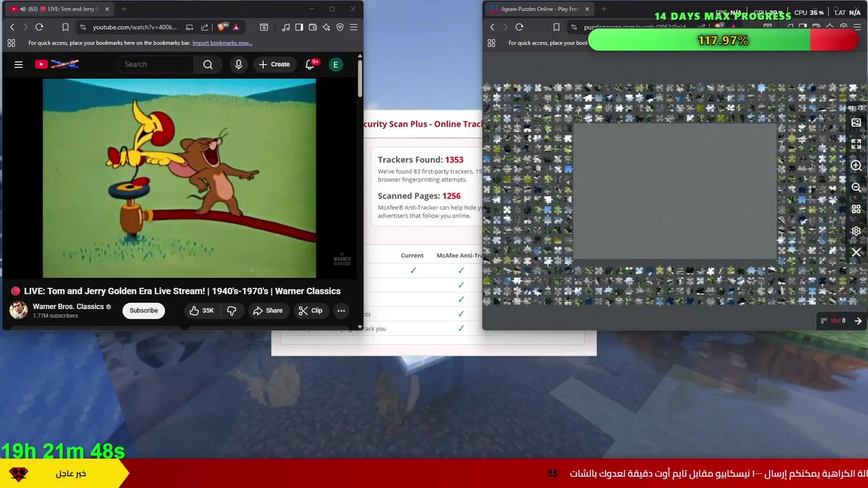
Task: Close the jigsaw puzzle with X icon
Action: [x=856, y=253]
